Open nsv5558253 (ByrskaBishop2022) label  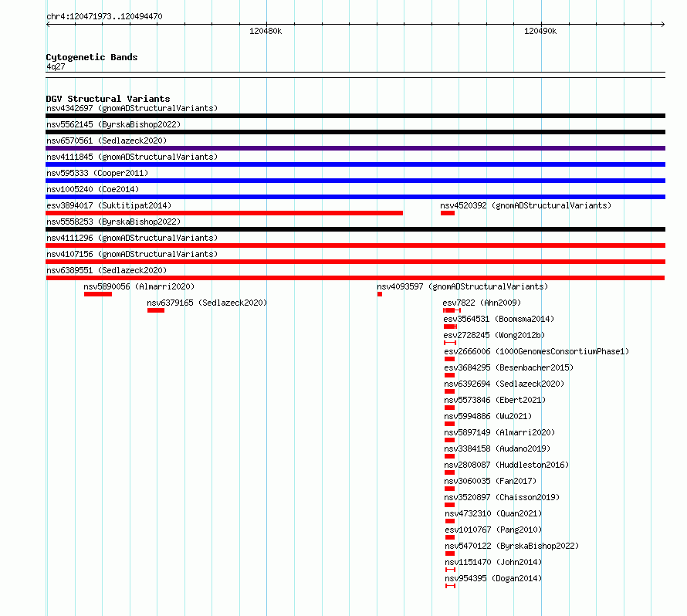(113, 222)
